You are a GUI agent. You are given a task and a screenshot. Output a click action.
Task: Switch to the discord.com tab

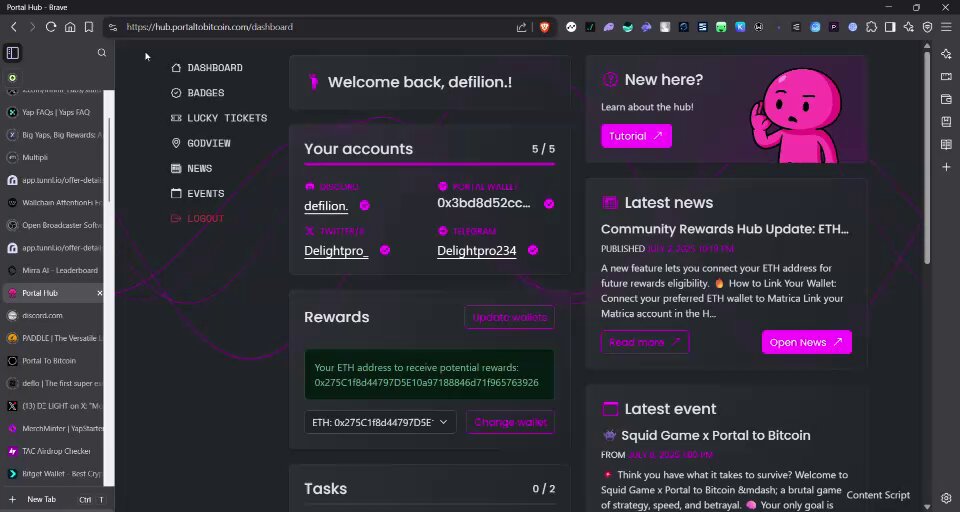click(x=53, y=315)
